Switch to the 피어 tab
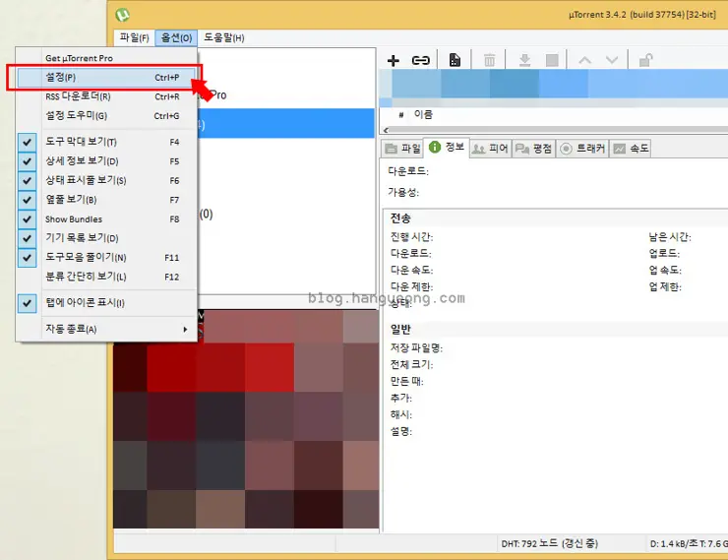Viewport: 728px width, 560px height. point(490,149)
